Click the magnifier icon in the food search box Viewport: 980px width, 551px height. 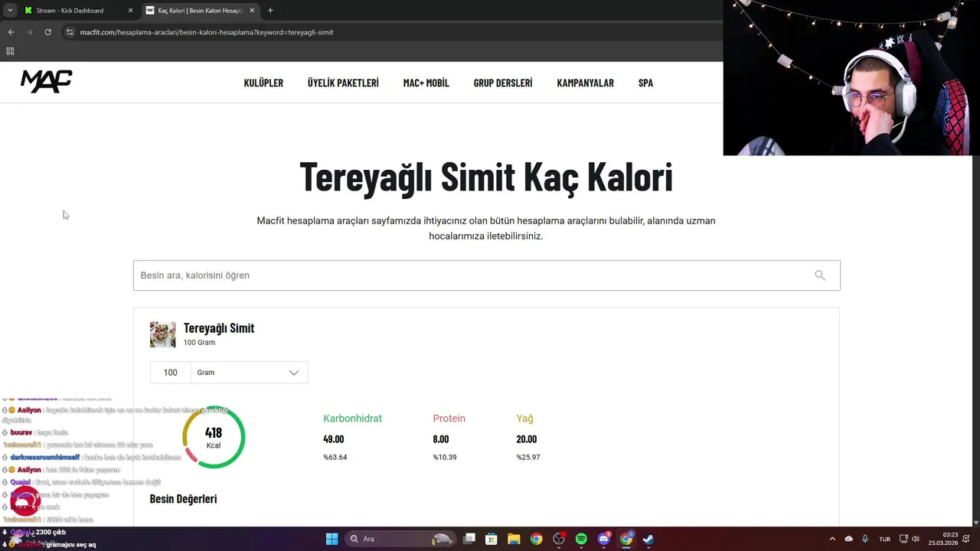[820, 275]
